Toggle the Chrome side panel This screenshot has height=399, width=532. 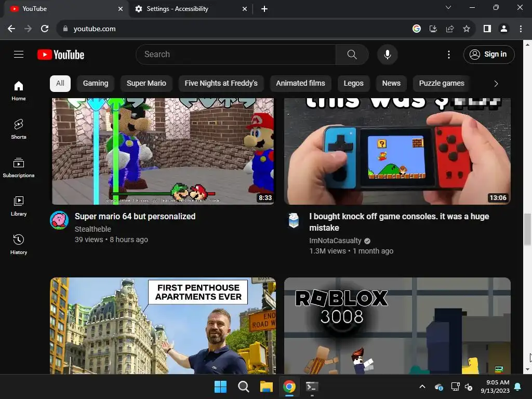coord(487,29)
